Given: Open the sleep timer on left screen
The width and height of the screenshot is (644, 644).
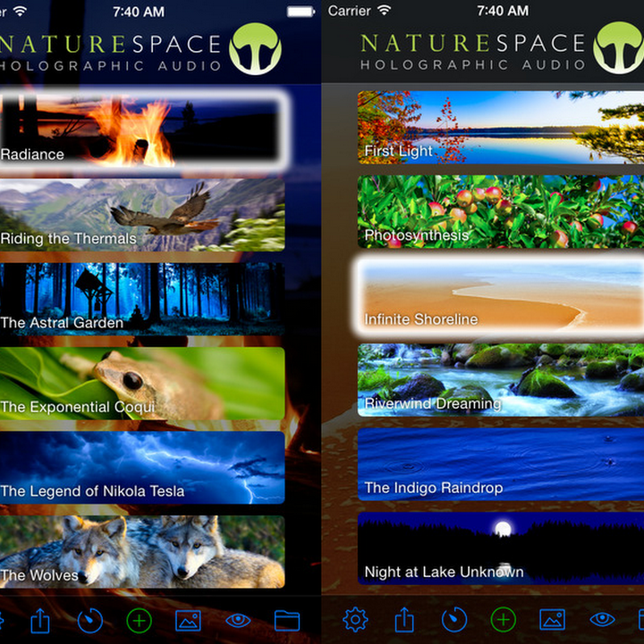Looking at the screenshot, I should 90,621.
